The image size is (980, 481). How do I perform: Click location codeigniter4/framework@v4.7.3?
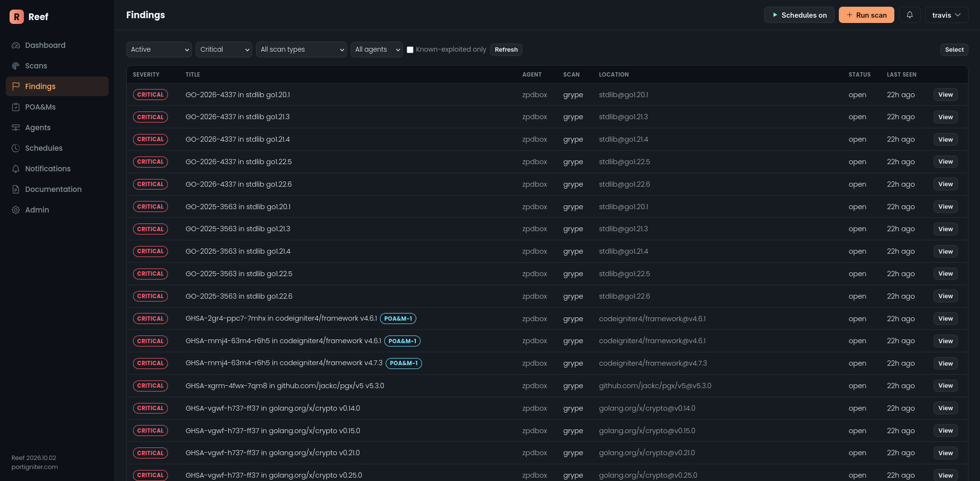click(x=653, y=363)
